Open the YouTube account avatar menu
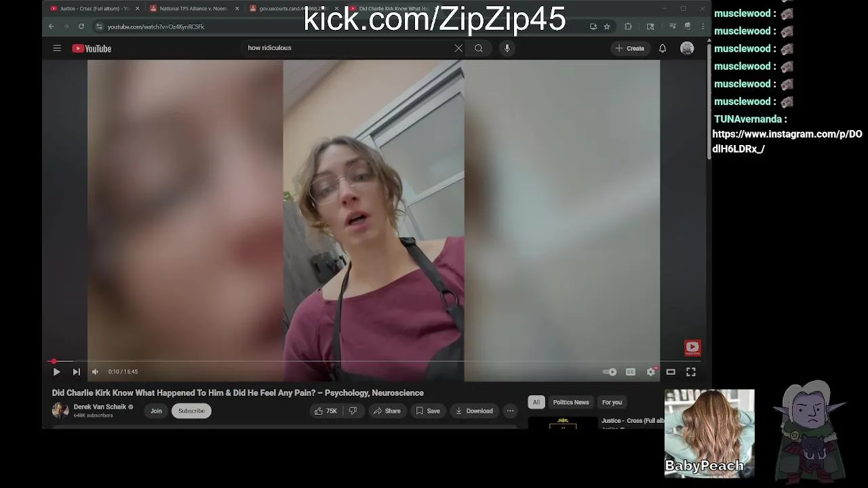This screenshot has height=488, width=868. (687, 48)
